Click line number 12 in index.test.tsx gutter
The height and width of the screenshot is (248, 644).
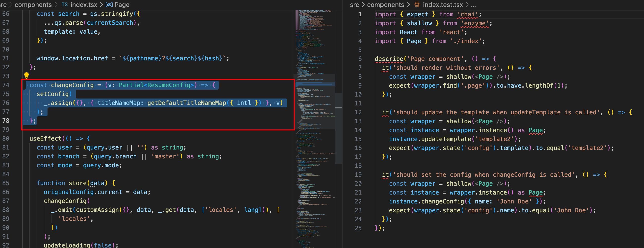358,112
